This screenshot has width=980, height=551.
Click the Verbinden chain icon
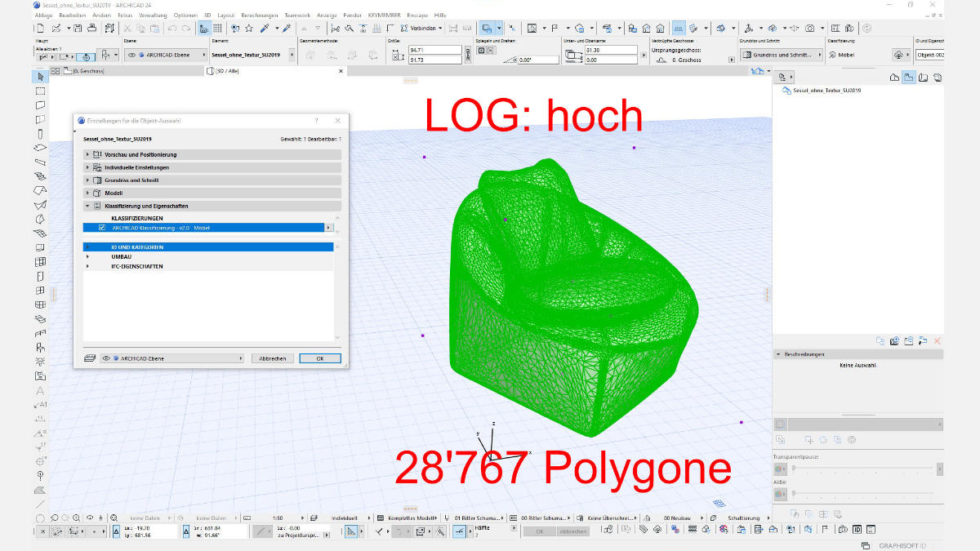point(403,28)
